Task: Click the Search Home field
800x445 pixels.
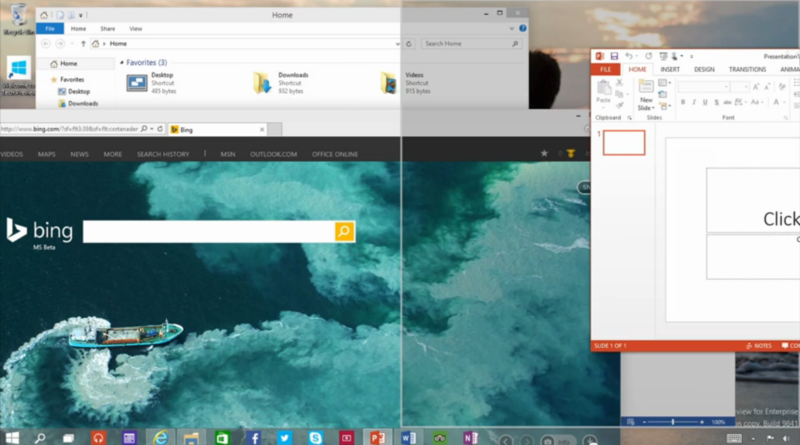Action: point(471,44)
